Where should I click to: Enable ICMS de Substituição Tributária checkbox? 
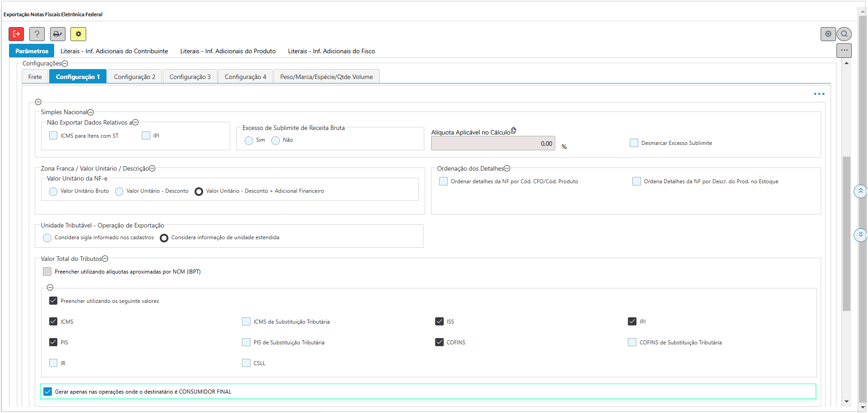[246, 321]
